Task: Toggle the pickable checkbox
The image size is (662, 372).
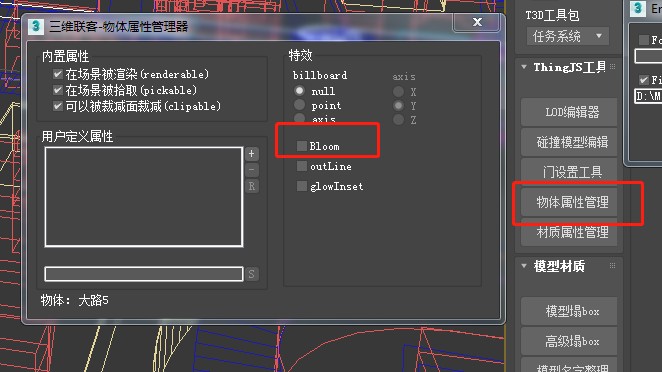Action: [x=58, y=90]
